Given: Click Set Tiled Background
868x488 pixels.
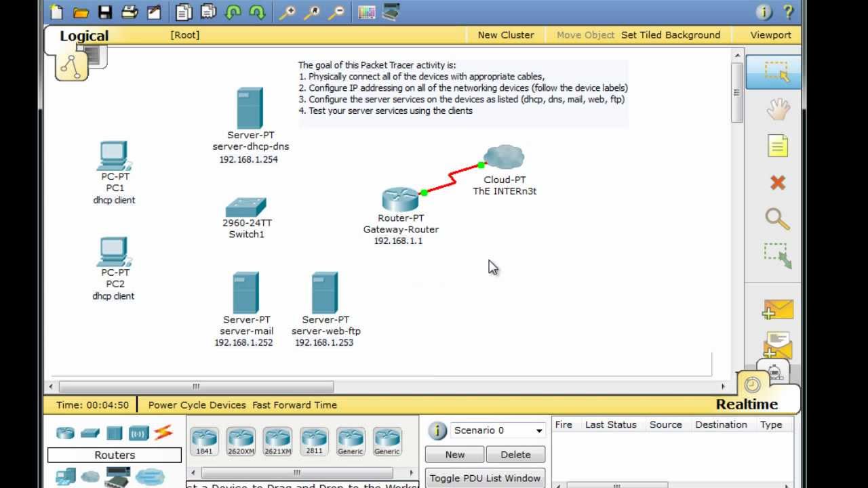Looking at the screenshot, I should tap(671, 35).
